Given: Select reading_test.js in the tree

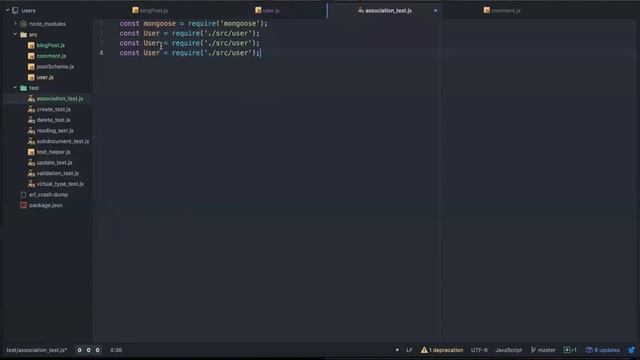Looking at the screenshot, I should [x=55, y=130].
